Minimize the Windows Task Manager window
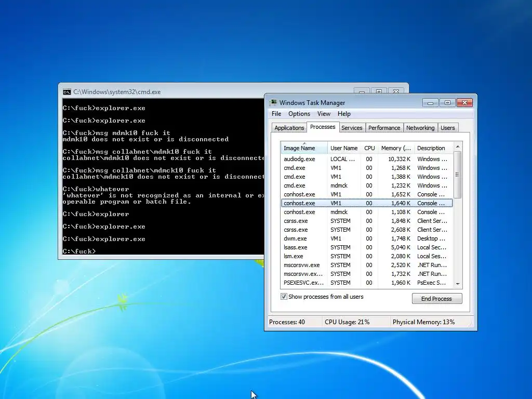 point(431,102)
